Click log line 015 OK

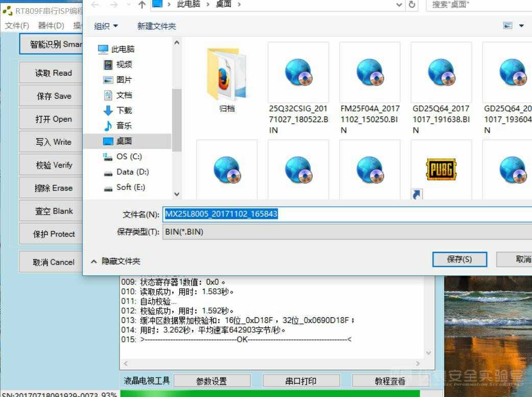(236, 339)
